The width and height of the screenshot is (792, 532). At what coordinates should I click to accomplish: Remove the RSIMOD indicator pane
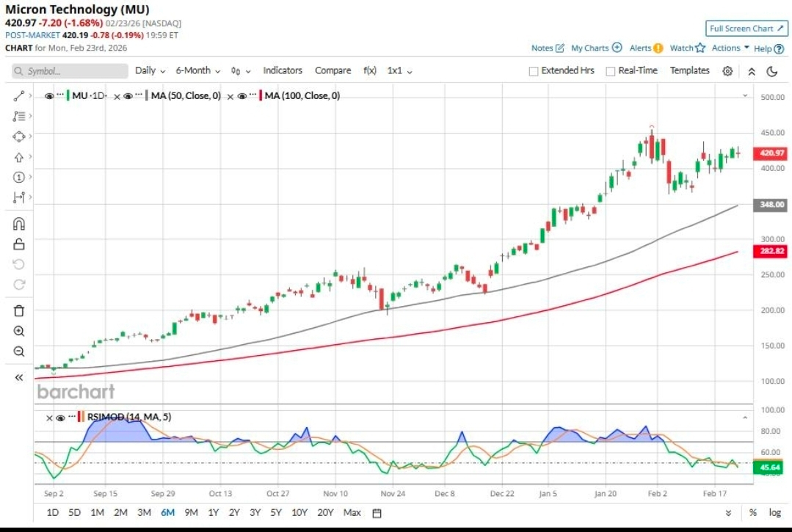pos(49,418)
